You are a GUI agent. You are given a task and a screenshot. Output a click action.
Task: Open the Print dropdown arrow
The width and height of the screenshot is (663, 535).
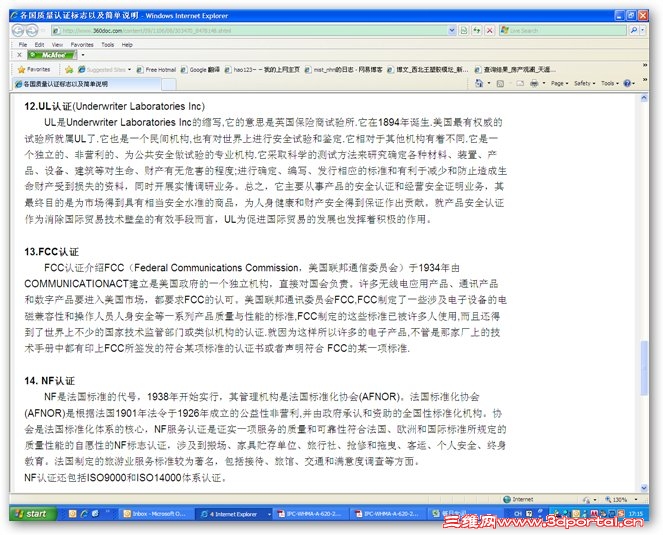(544, 83)
